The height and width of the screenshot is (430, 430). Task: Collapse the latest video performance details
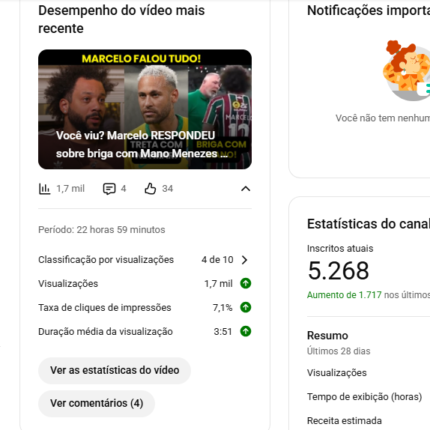(x=245, y=189)
